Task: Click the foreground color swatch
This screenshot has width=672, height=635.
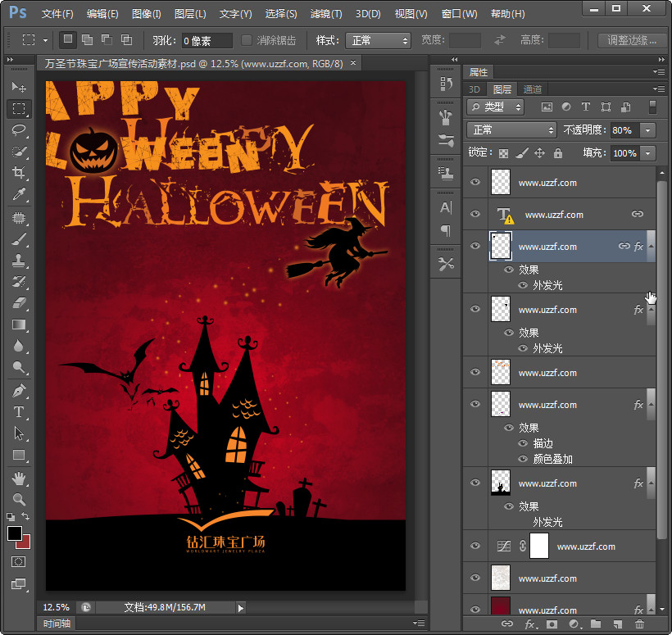Action: (15, 533)
